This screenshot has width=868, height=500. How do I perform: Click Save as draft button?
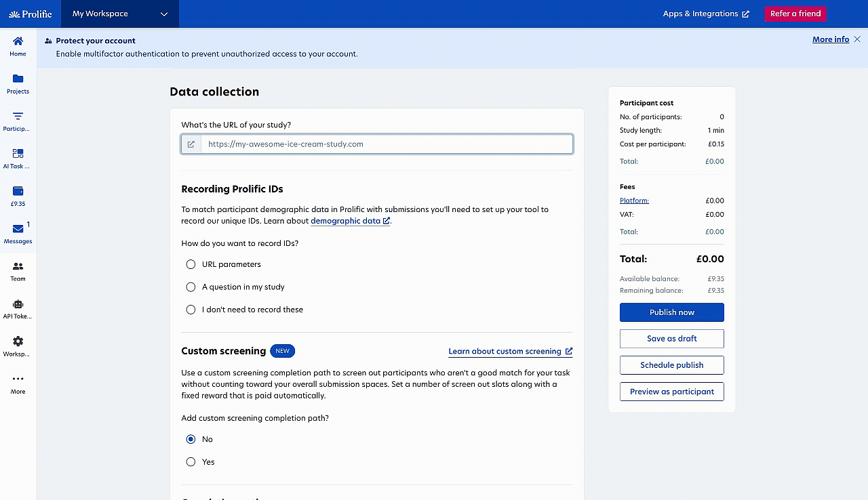point(672,339)
